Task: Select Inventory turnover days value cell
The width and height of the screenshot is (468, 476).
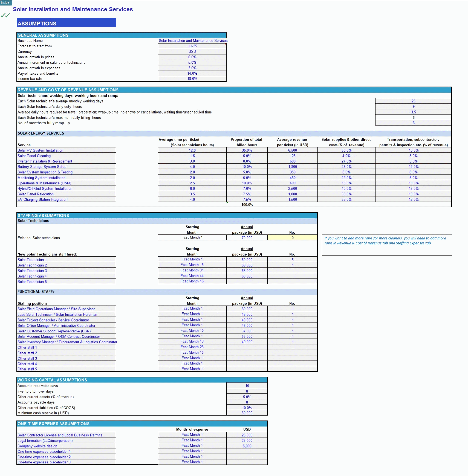Action: pos(247,391)
